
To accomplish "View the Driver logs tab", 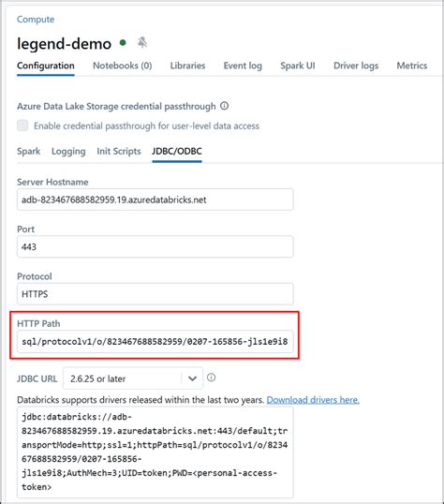I will coord(356,66).
